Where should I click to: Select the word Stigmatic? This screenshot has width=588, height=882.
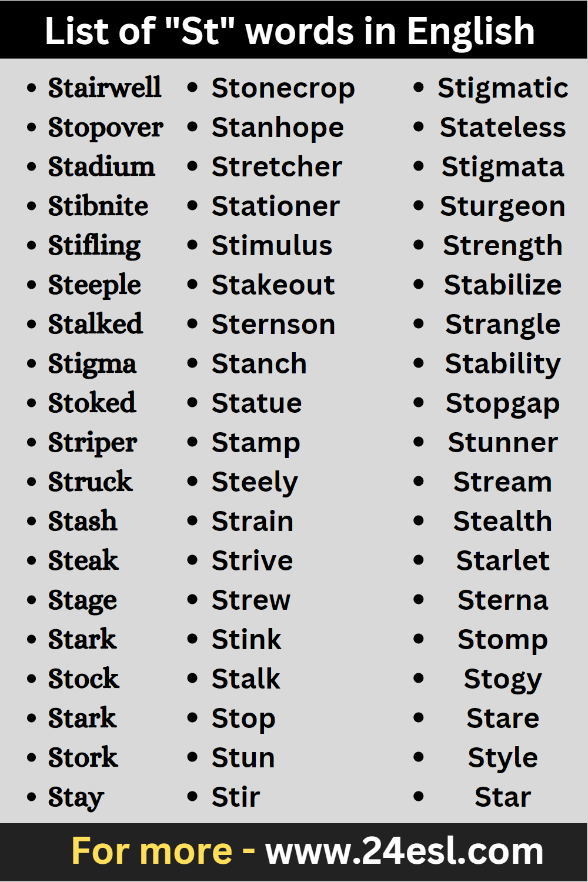[503, 88]
